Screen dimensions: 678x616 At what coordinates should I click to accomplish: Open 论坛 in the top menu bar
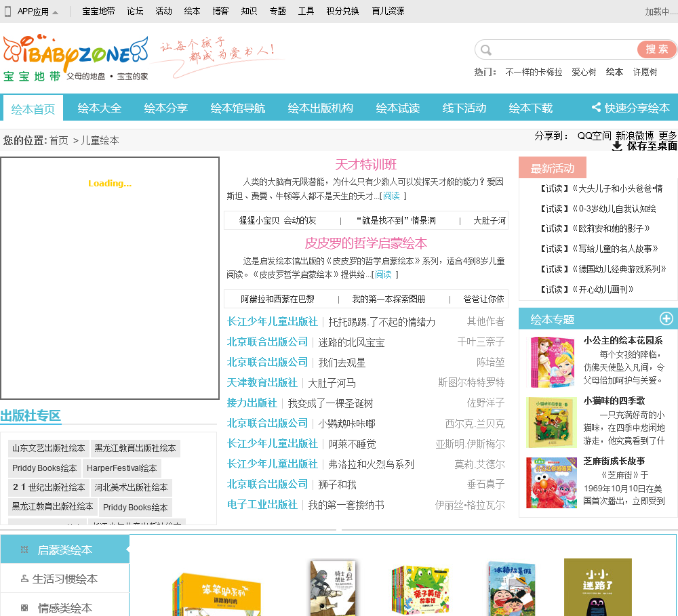(x=135, y=12)
